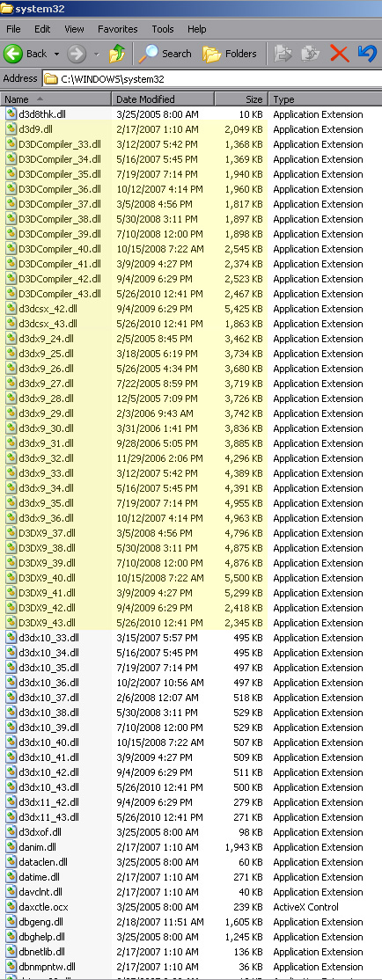Viewport: 382px width, 980px height.
Task: Select the d3d8thk.dll file icon
Action: (11, 114)
